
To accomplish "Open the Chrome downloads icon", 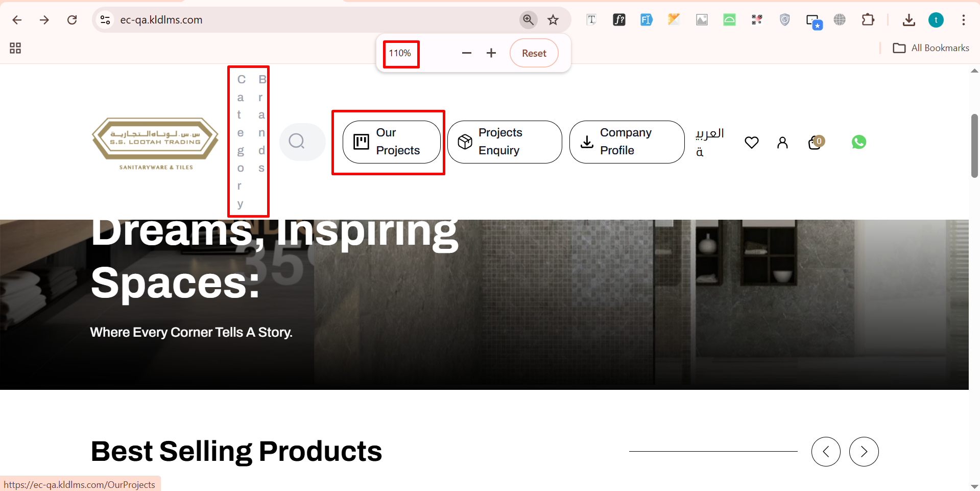I will coord(909,20).
